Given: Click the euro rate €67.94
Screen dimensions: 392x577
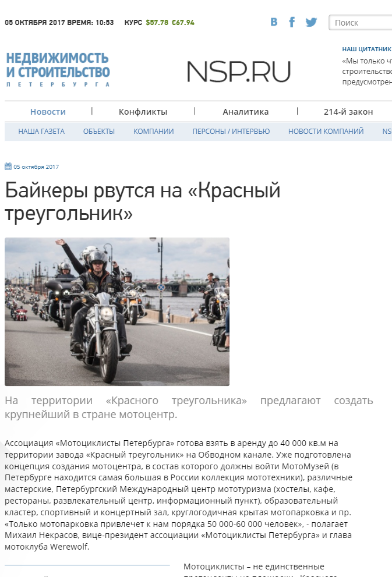Looking at the screenshot, I should (x=183, y=23).
